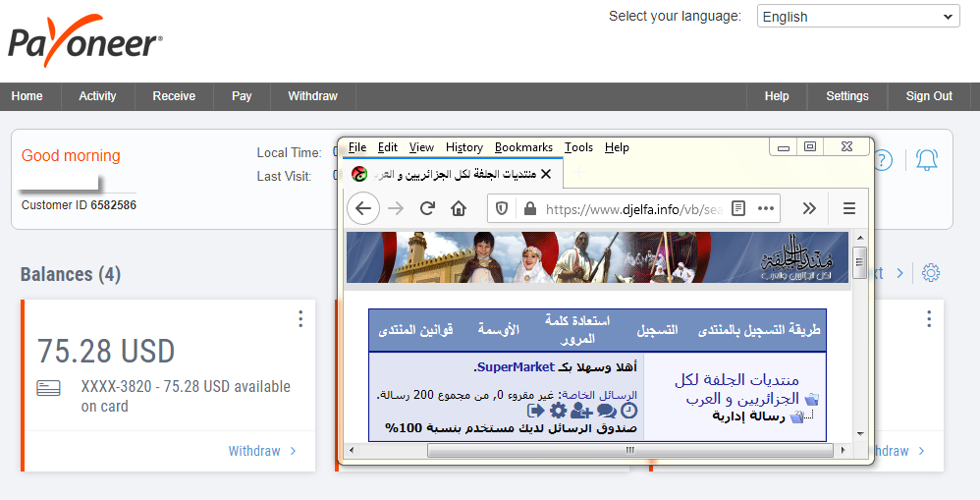Image resolution: width=980 pixels, height=500 pixels.
Task: Click the padlock site security icon
Action: 530,209
